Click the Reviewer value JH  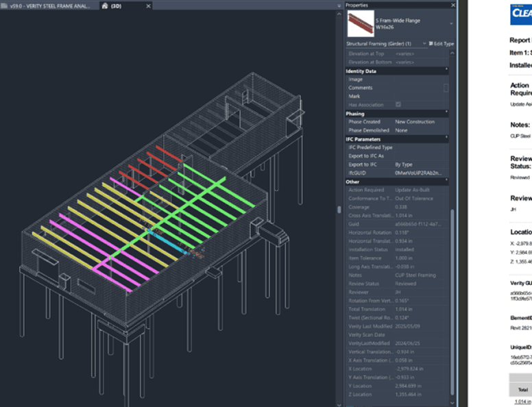point(398,292)
